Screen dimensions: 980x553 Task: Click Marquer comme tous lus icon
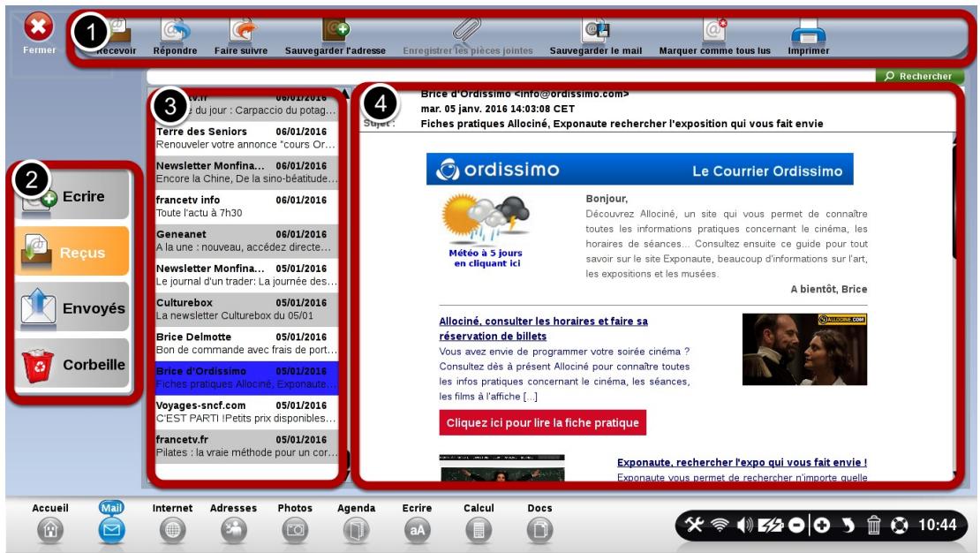[x=714, y=30]
